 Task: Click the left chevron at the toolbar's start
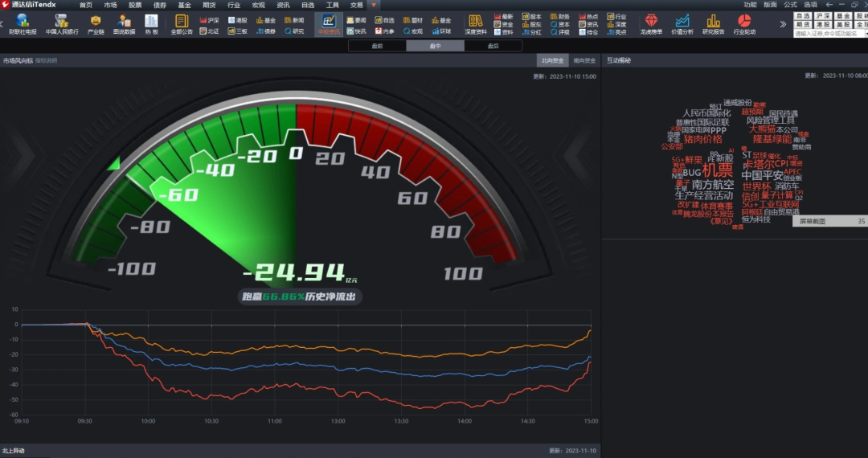(2, 24)
